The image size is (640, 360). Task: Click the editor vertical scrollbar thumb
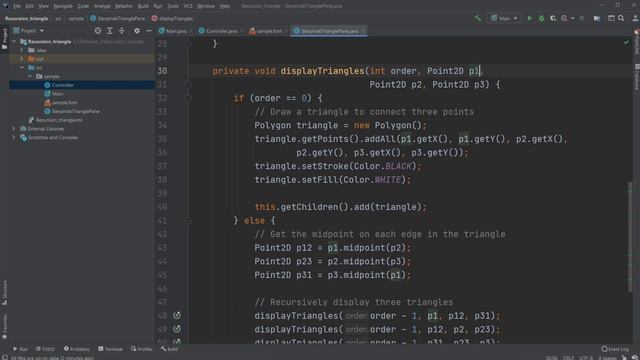point(630,237)
